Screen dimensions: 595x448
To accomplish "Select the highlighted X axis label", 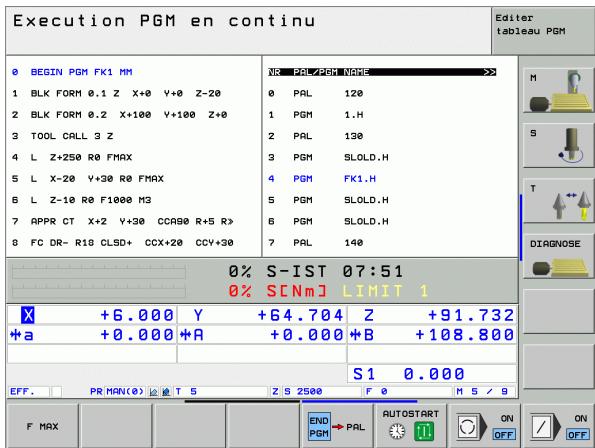I will pos(28,315).
